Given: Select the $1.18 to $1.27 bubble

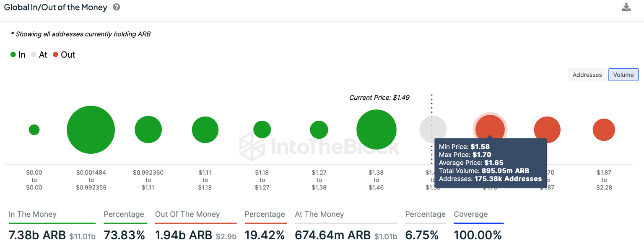Looking at the screenshot, I should coord(262,130).
